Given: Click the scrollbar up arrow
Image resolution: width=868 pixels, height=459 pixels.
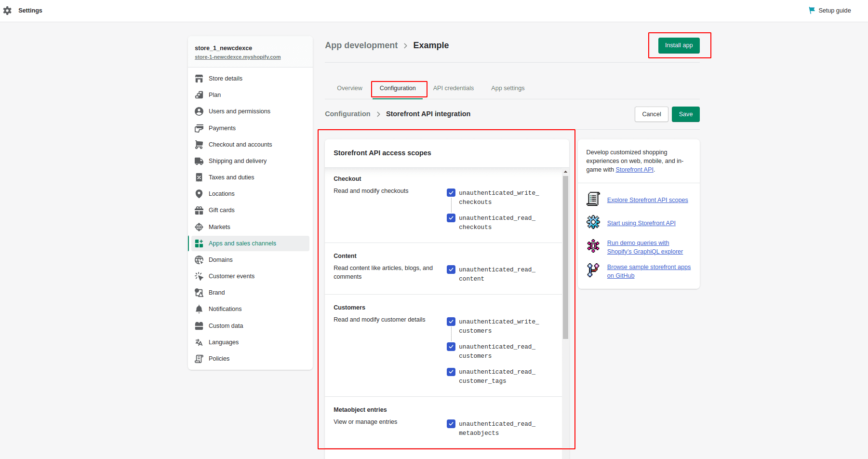Looking at the screenshot, I should [565, 172].
